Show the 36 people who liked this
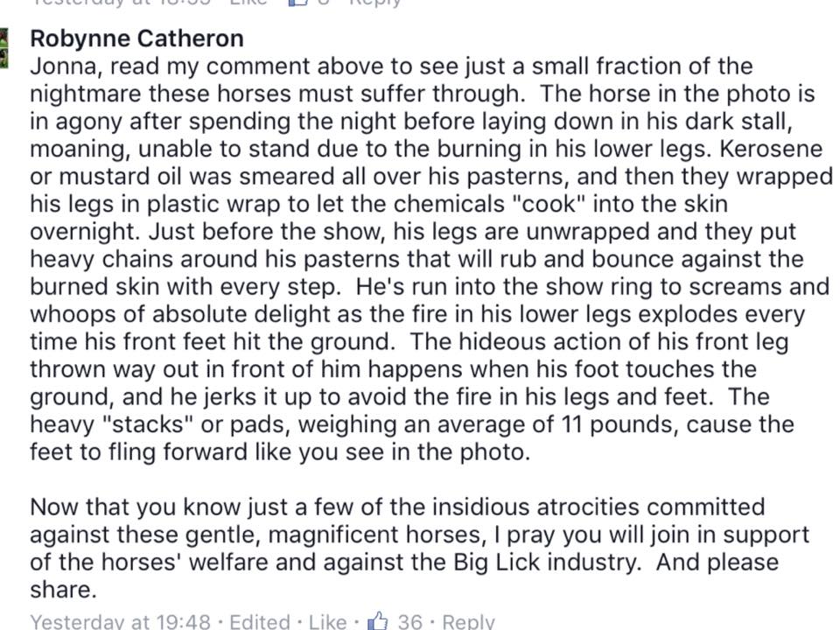 click(409, 621)
